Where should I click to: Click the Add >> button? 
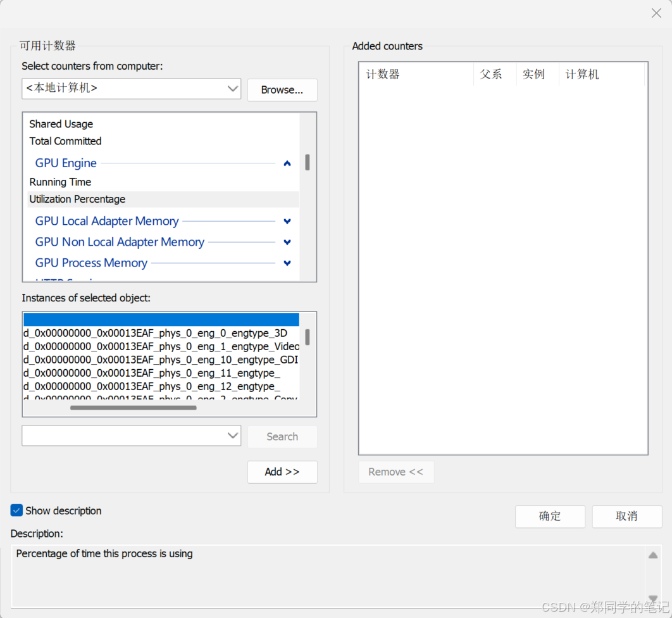[282, 472]
